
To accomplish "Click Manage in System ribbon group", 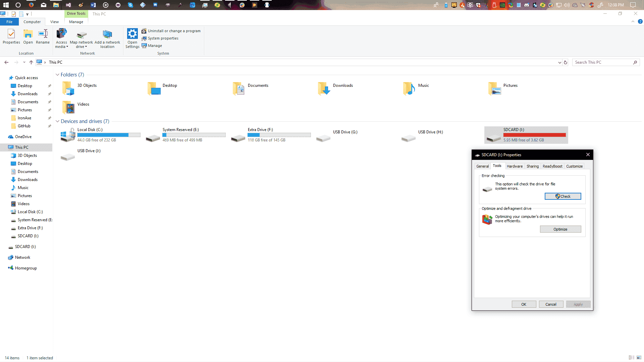I will (x=152, y=46).
